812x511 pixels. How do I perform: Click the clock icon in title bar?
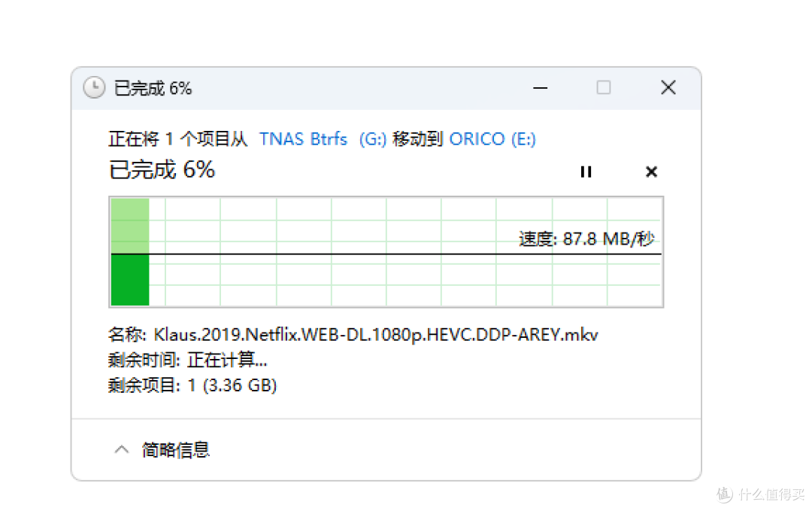(94, 87)
